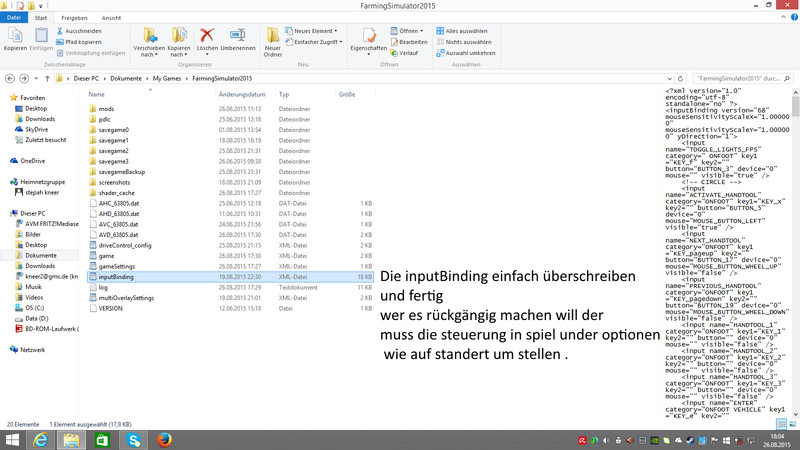Create a new folder with Neuer Ordner

273,38
